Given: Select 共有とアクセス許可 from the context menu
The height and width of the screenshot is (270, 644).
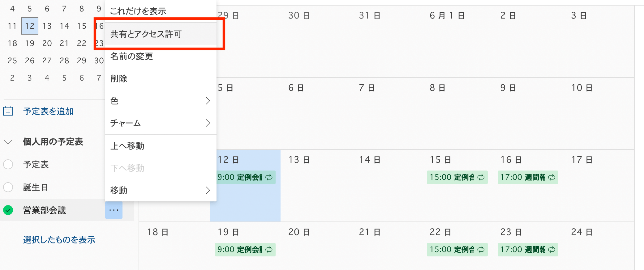Looking at the screenshot, I should click(x=146, y=34).
